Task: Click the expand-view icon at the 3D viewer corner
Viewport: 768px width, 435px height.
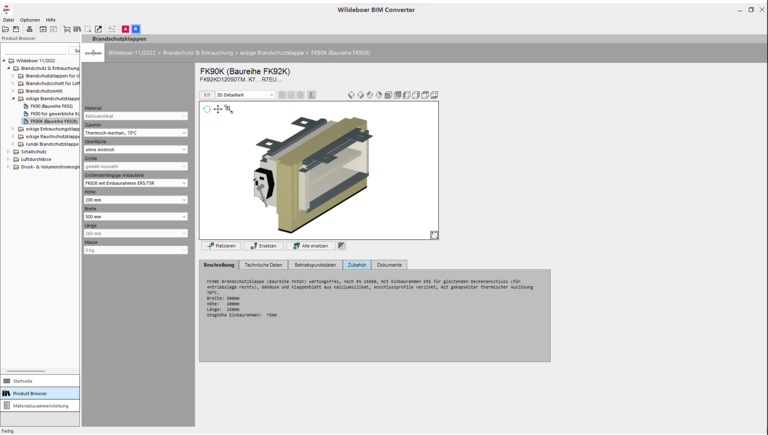Action: 434,235
